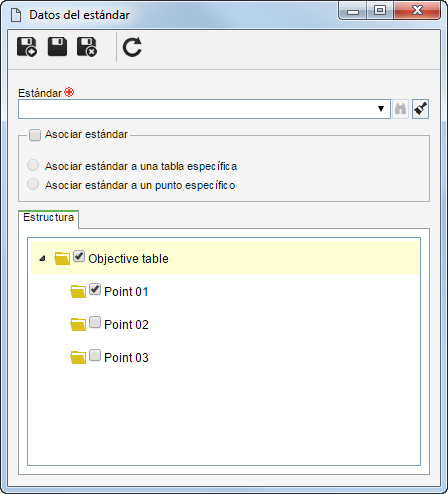Uncheck the Objective table checkbox

(x=79, y=256)
